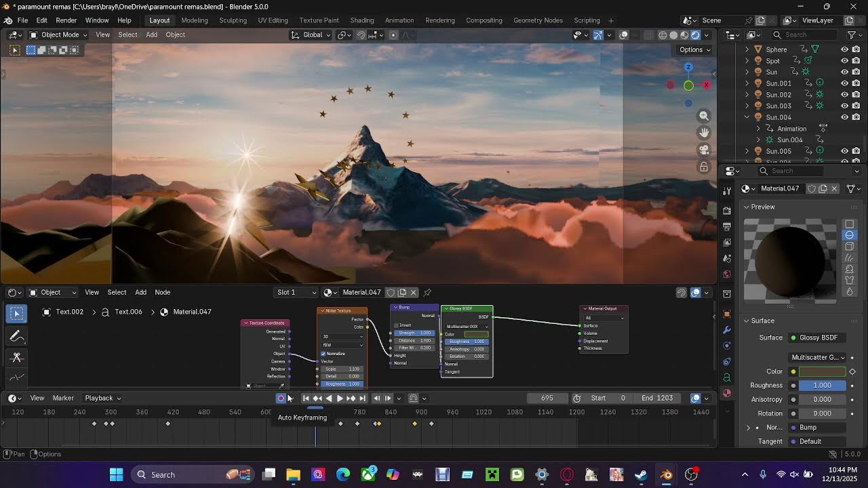Collapse the Preview panel
868x488 pixels.
click(747, 207)
